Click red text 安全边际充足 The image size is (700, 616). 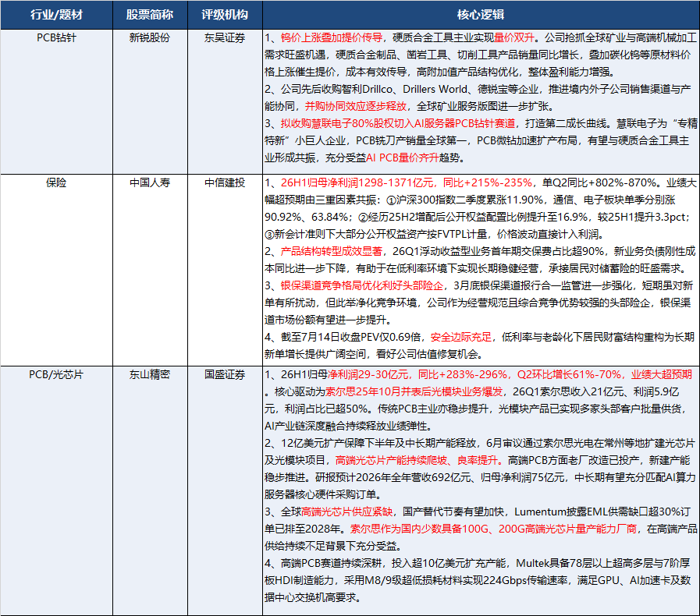461,337
